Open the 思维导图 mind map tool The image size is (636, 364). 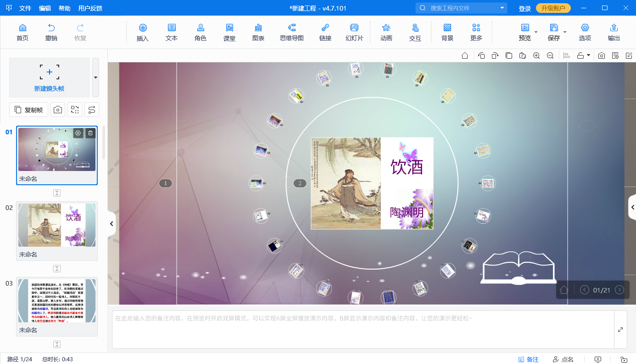tap(292, 33)
